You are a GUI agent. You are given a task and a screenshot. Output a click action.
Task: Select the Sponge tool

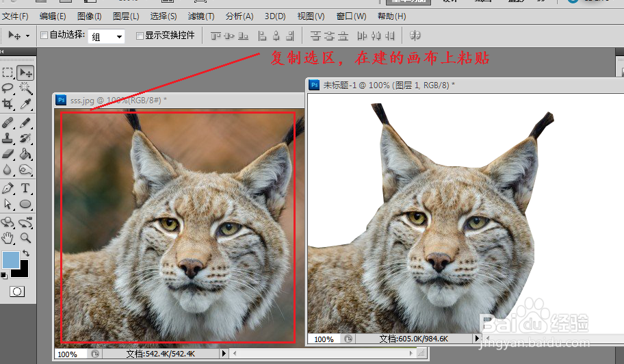(25, 170)
